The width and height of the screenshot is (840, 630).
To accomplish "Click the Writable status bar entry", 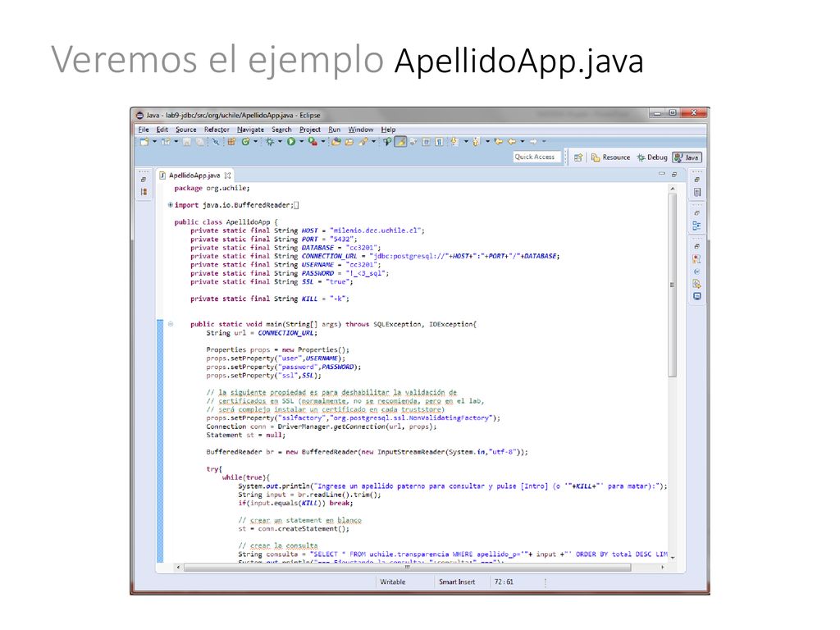I will point(393,582).
